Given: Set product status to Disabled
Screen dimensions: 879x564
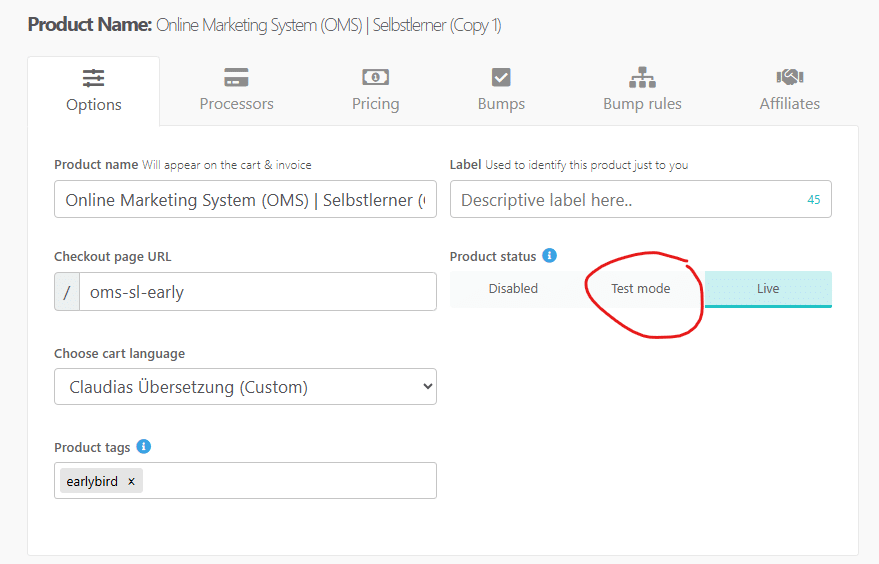Looking at the screenshot, I should click(x=513, y=288).
